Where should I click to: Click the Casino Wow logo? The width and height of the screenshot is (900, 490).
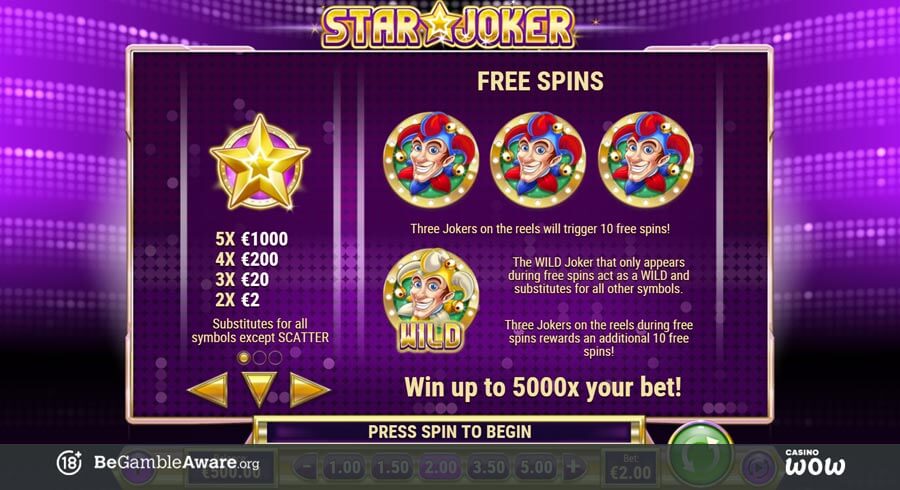[x=814, y=462]
